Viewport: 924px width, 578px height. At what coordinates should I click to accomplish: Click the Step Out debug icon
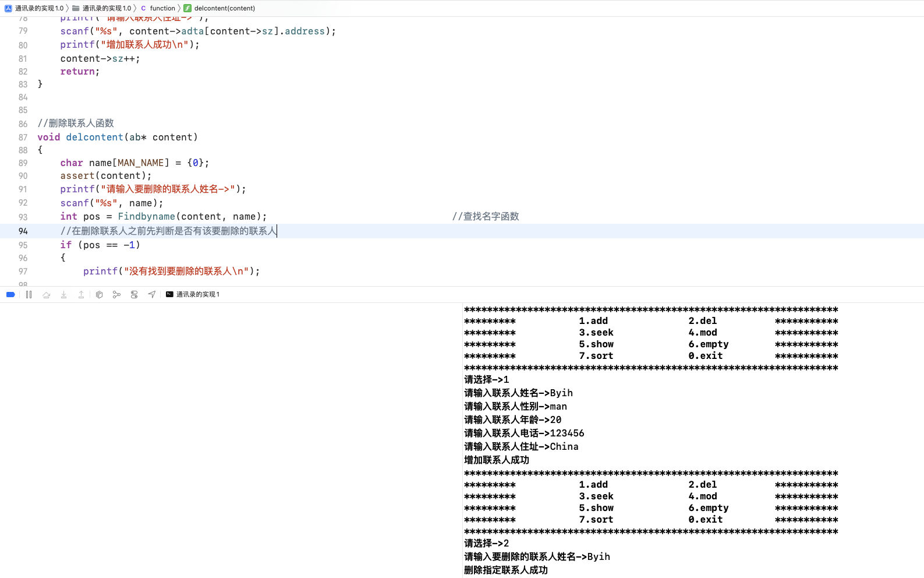82,295
